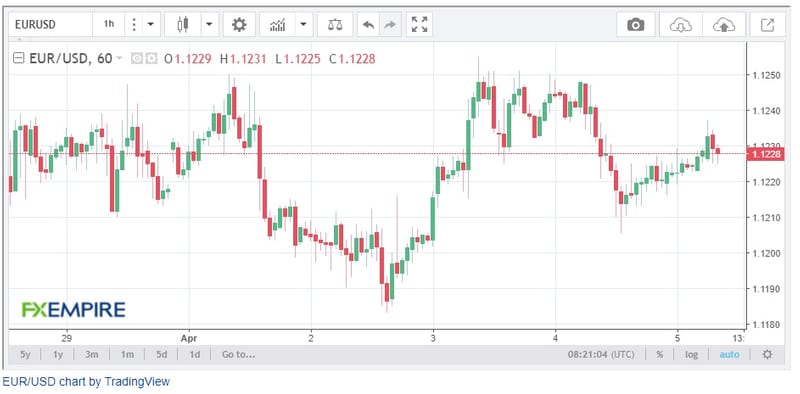Toggle the legend eye visibility icon
This screenshot has width=800, height=394.
pos(136,59)
